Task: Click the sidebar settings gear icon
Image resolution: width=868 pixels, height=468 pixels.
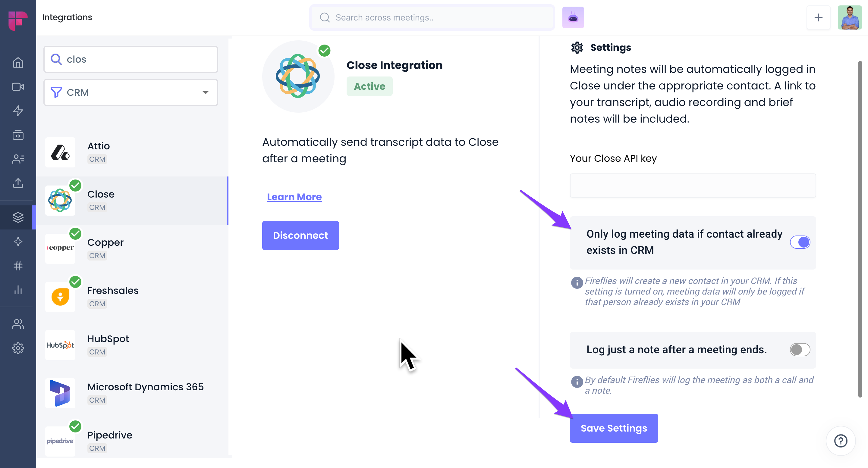Action: [18, 348]
